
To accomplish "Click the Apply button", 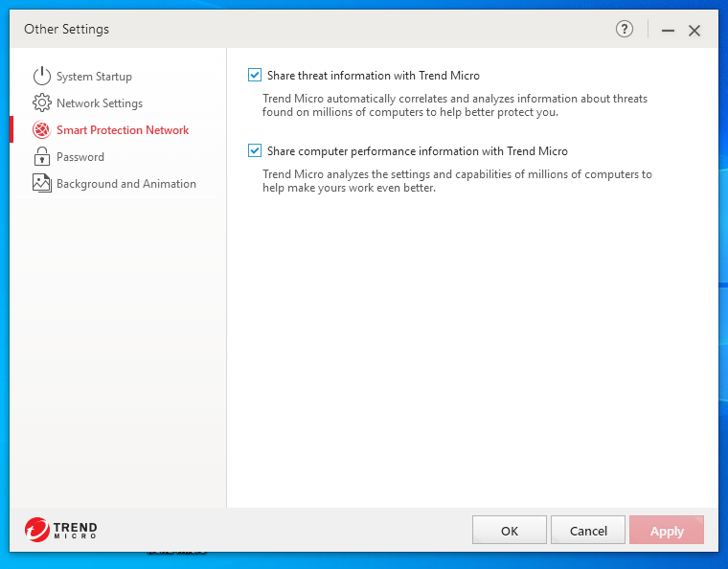I will (x=667, y=530).
